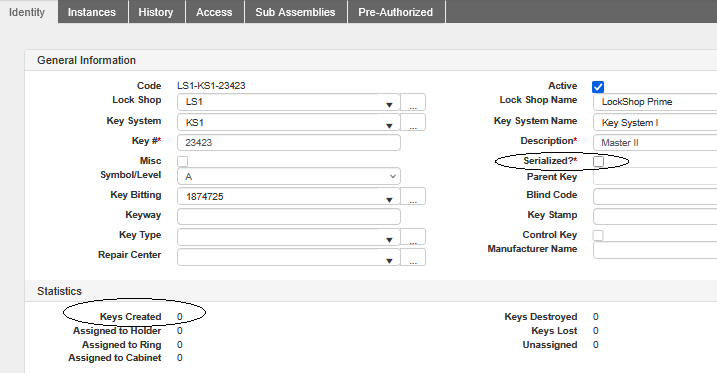Screen dimensions: 717x373
Task: Click the Description field with Master II
Action: (655, 143)
